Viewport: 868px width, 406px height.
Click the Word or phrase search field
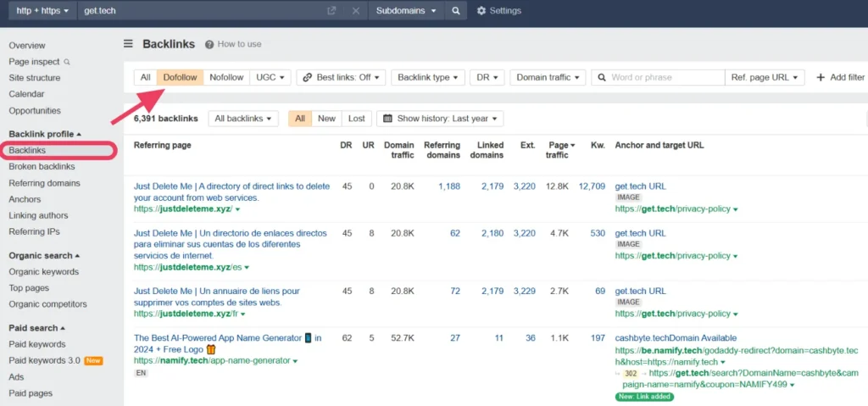coord(658,77)
